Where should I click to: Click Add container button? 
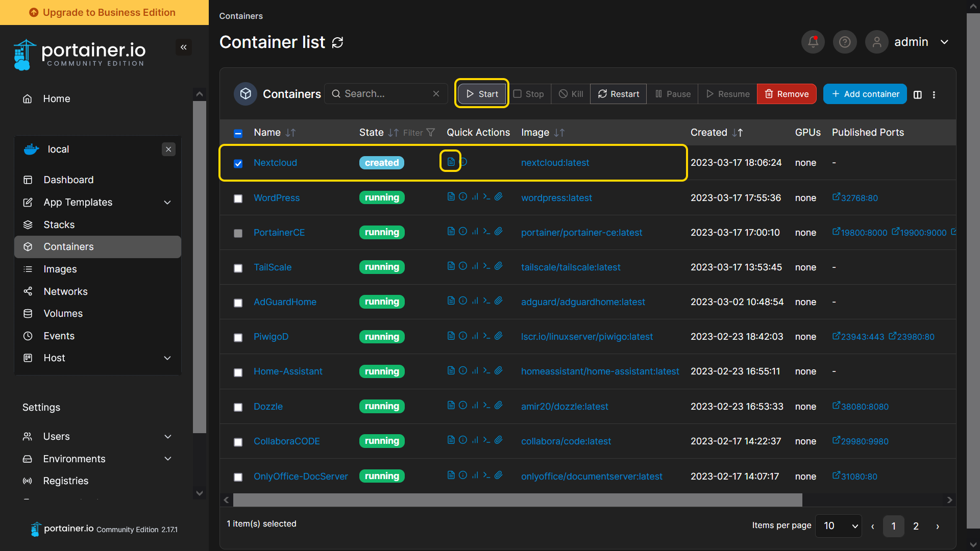(x=865, y=94)
